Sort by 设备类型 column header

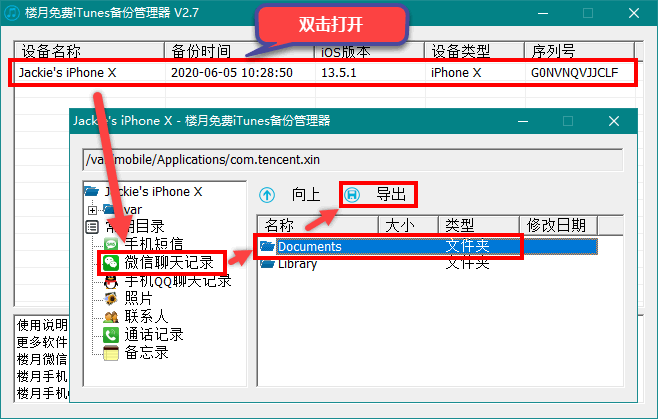(x=474, y=51)
